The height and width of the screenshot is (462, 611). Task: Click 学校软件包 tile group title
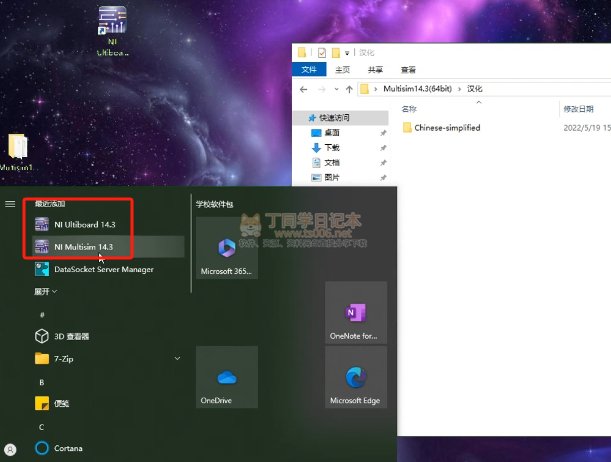[x=214, y=204]
